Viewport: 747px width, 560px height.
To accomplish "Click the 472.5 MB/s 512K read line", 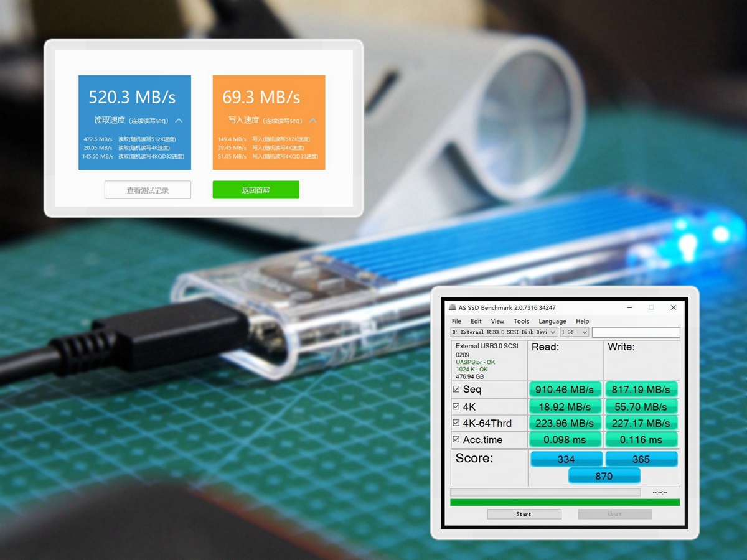I will point(129,139).
